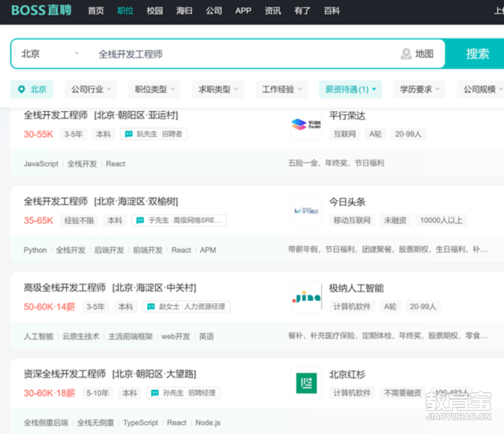The image size is (504, 434).
Task: Click the 50-60K·14薪 salary text
Action: tap(49, 307)
